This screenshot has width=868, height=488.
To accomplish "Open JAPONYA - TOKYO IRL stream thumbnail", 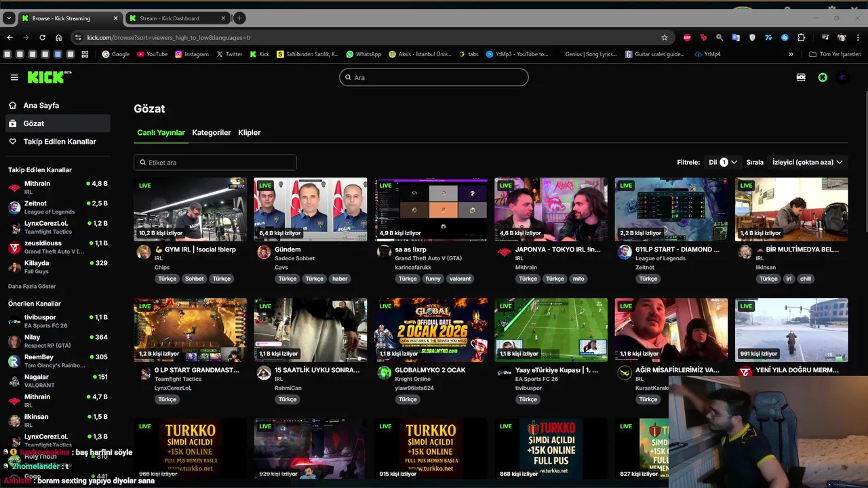I will tap(551, 209).
